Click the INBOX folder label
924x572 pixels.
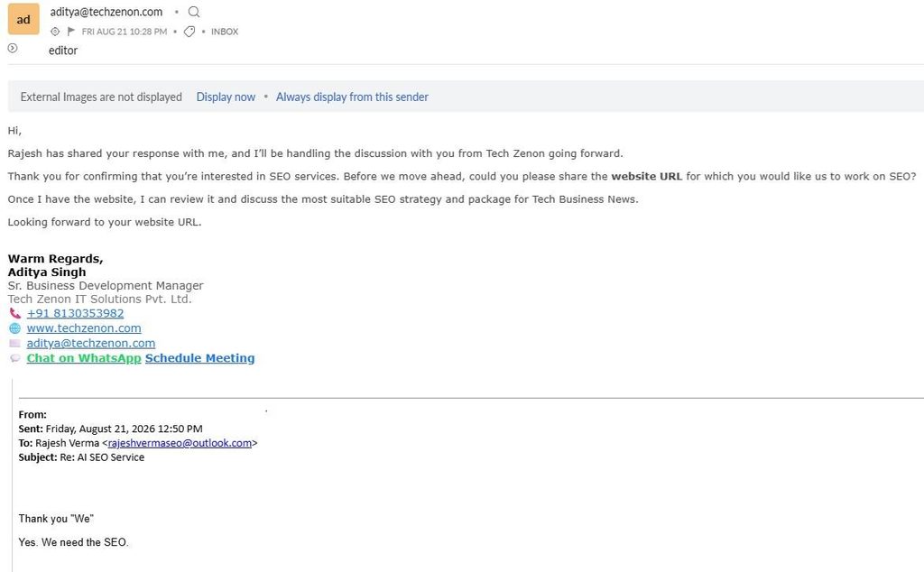click(225, 32)
